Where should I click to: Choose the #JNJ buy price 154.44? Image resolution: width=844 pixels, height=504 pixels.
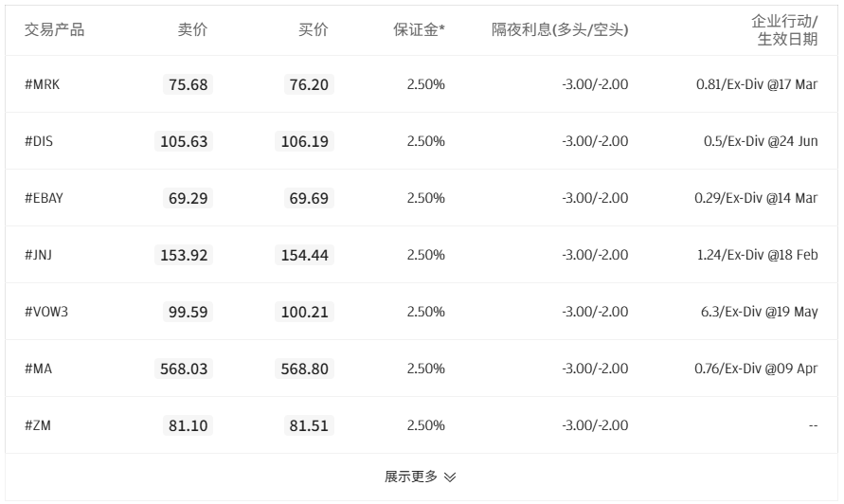(305, 255)
